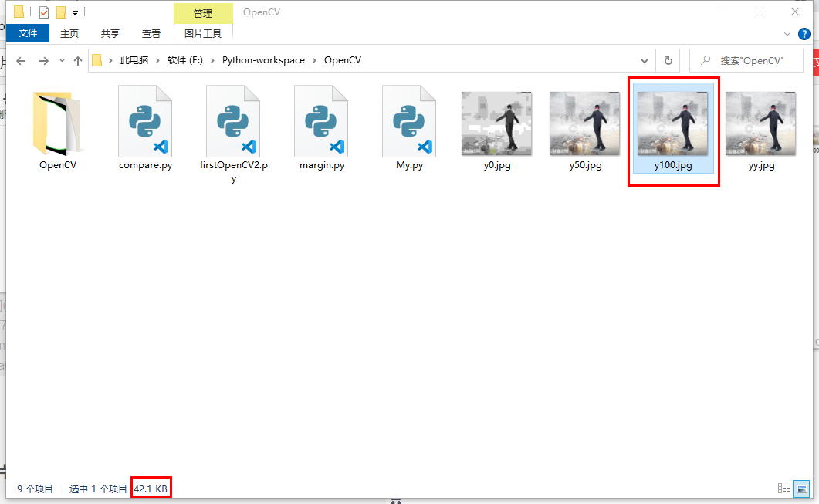Go back with the back arrow

21,61
